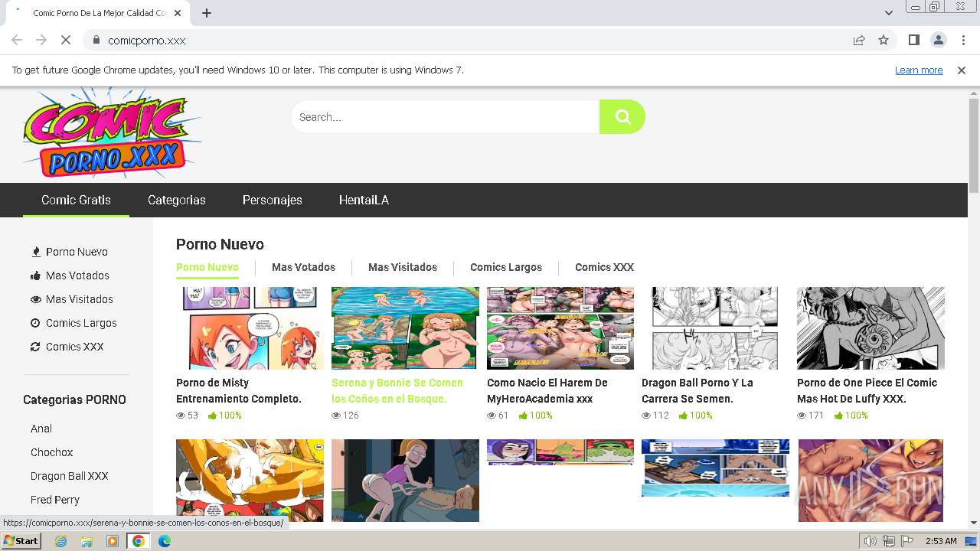Image resolution: width=980 pixels, height=551 pixels.
Task: Open the Fred Perry category in the sidebar
Action: 55,500
